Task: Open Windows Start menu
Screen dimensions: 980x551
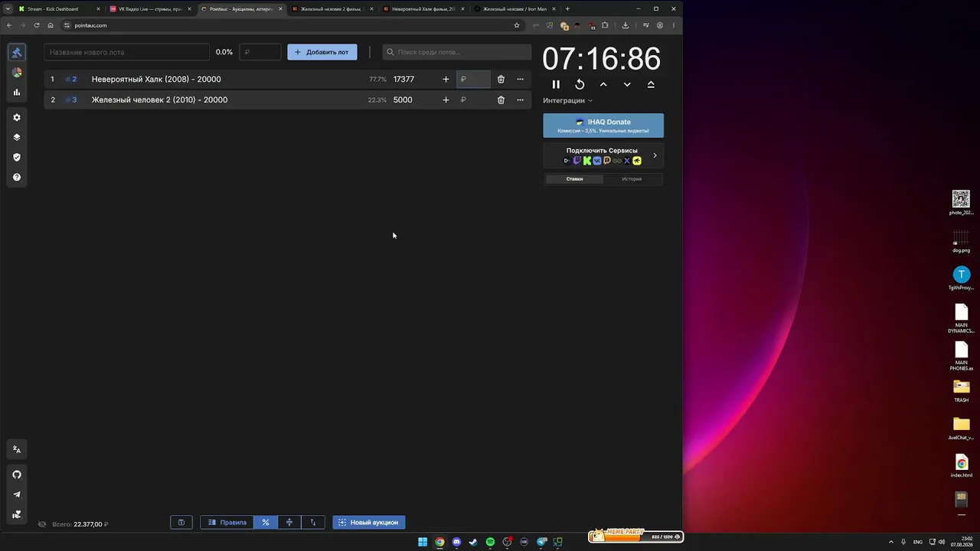Action: (x=423, y=542)
